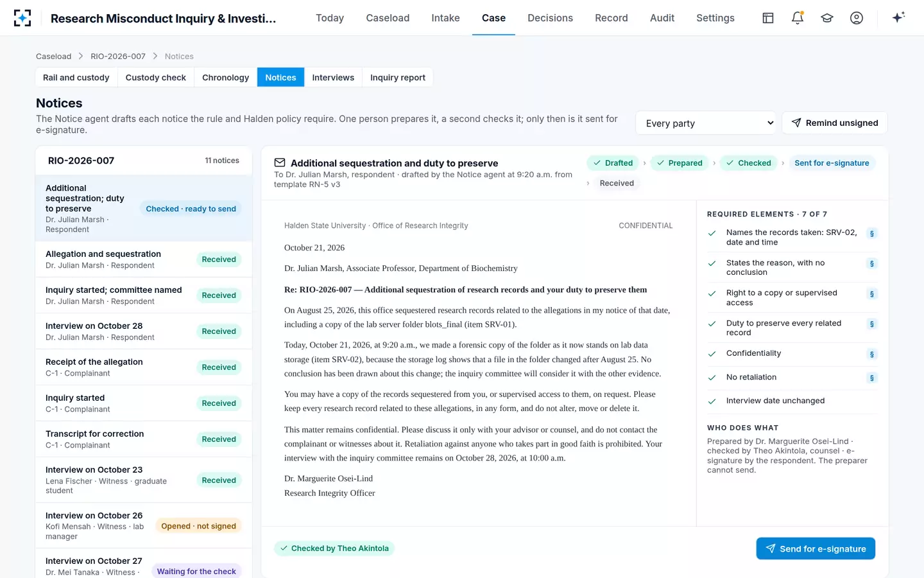Image resolution: width=924 pixels, height=578 pixels.
Task: Select Kofi Mensah's 'Interview on October 26' notice
Action: (x=144, y=525)
